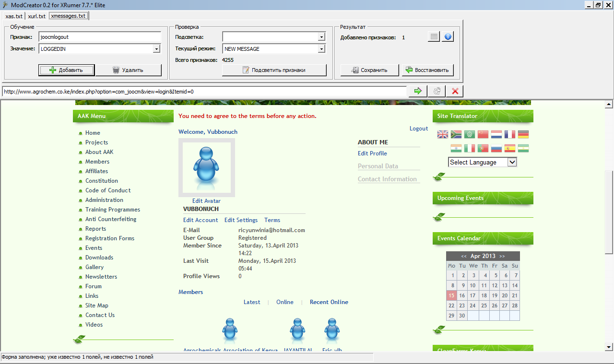Switch to the xmessages.txt tab
This screenshot has width=614, height=364.
(x=68, y=16)
